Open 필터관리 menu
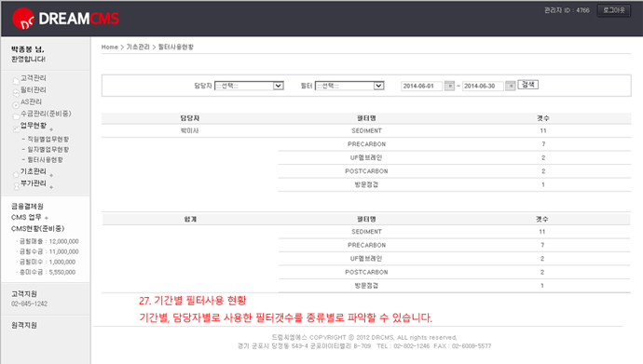This screenshot has height=364, width=643. 34,89
